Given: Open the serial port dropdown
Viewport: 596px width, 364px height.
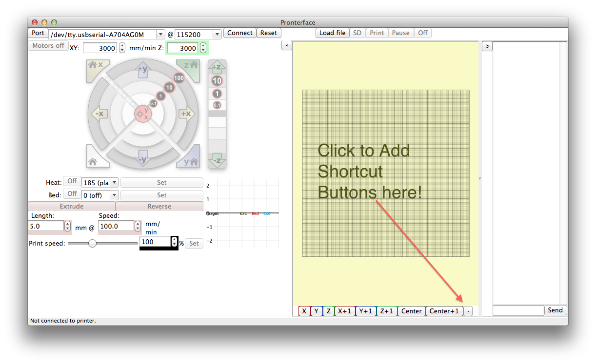Looking at the screenshot, I should point(160,34).
